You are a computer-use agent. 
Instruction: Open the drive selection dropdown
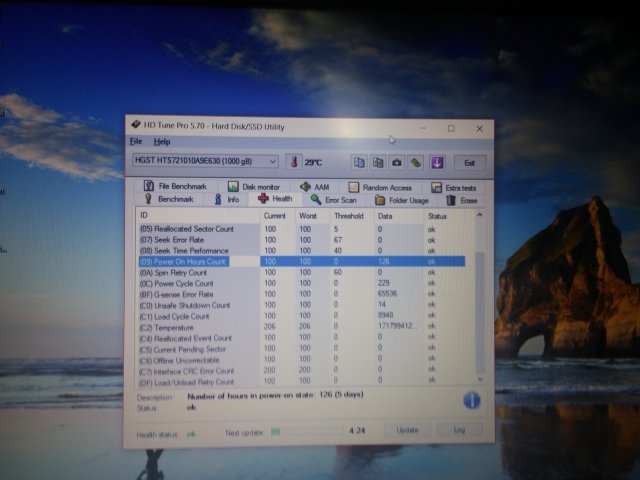272,162
